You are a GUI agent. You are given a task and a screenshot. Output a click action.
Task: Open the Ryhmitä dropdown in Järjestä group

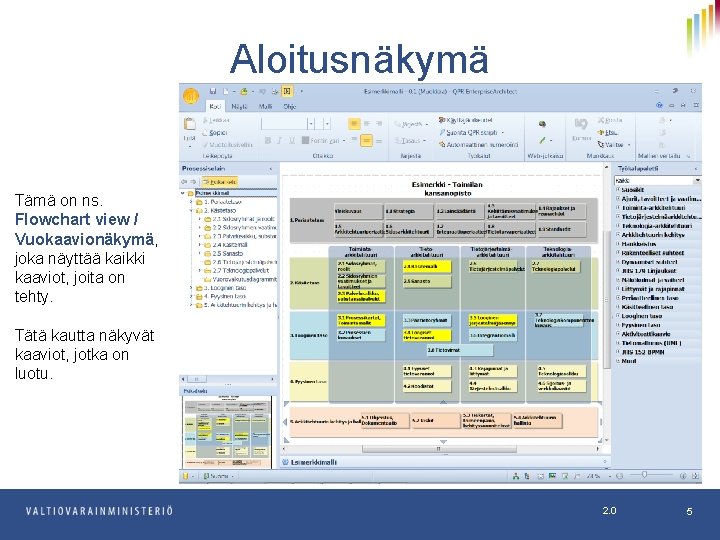[411, 124]
